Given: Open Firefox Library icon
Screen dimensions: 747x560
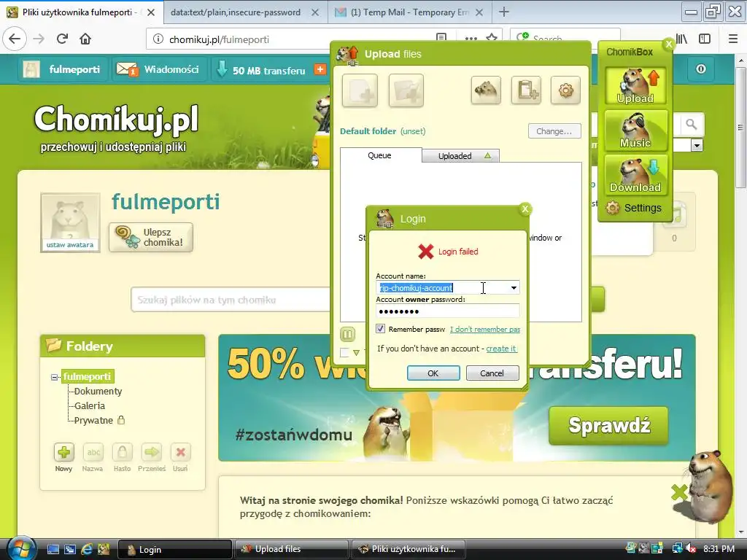Looking at the screenshot, I should [x=682, y=39].
